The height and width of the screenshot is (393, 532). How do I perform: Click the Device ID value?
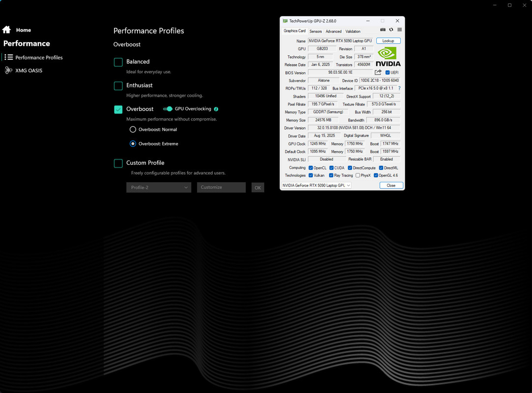click(x=380, y=81)
